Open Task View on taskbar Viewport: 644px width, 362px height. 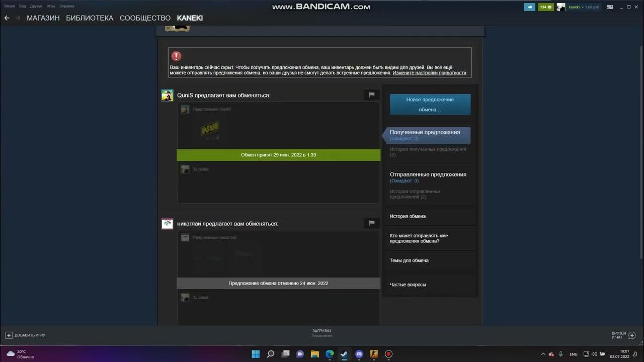point(285,354)
